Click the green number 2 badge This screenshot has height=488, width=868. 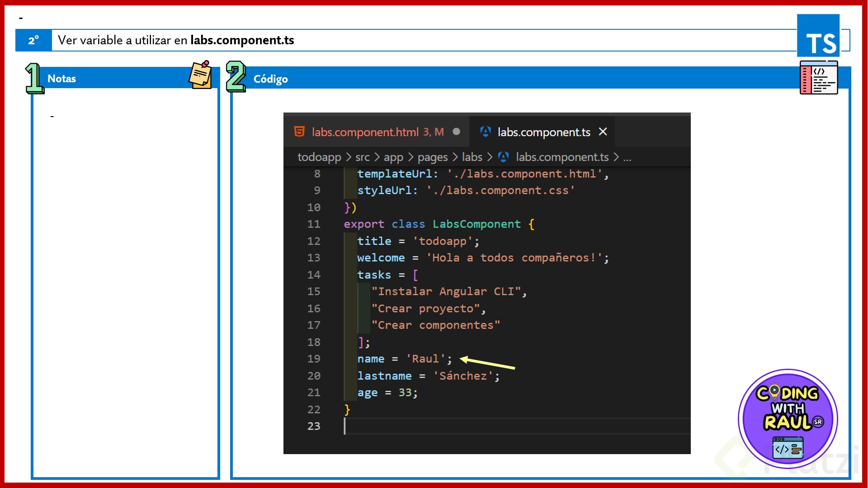click(x=236, y=77)
